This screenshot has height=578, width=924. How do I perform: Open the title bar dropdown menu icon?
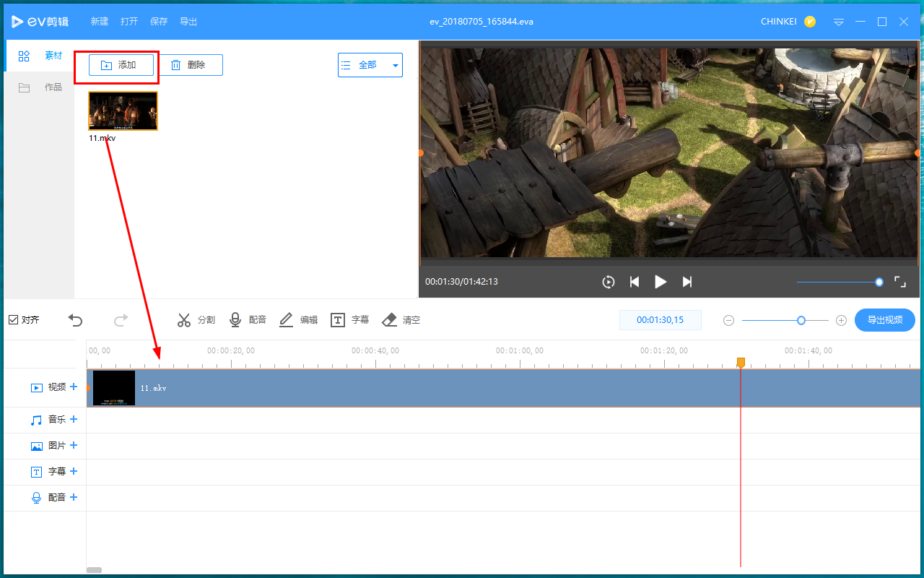tap(839, 22)
